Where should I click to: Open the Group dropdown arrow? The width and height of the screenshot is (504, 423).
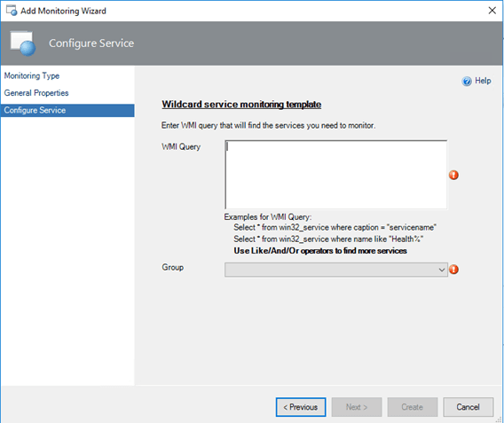(x=442, y=270)
